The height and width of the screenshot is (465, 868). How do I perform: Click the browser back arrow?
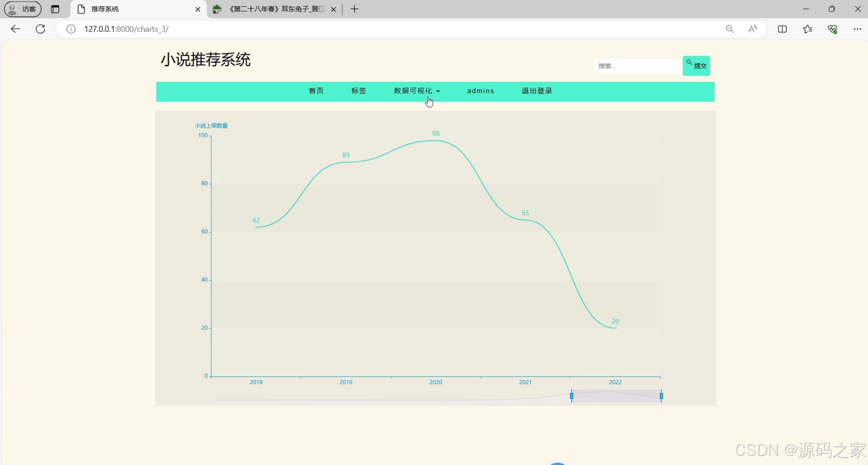coord(15,29)
